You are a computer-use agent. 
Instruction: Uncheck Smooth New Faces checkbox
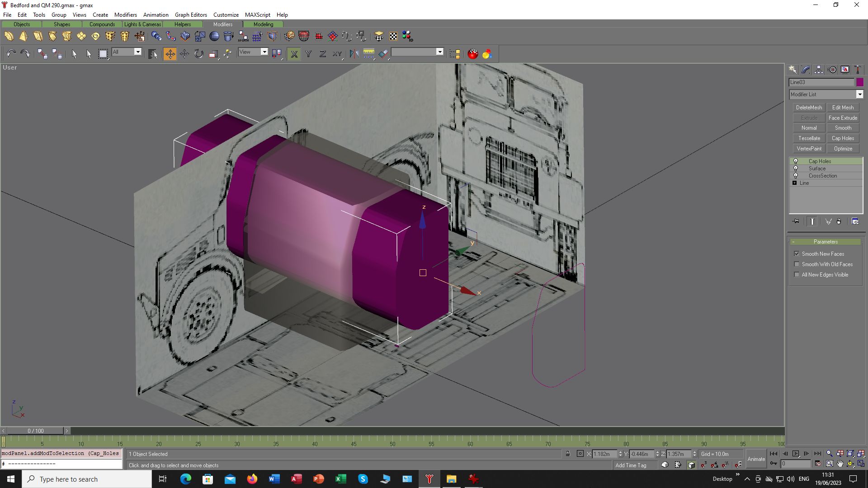click(797, 254)
